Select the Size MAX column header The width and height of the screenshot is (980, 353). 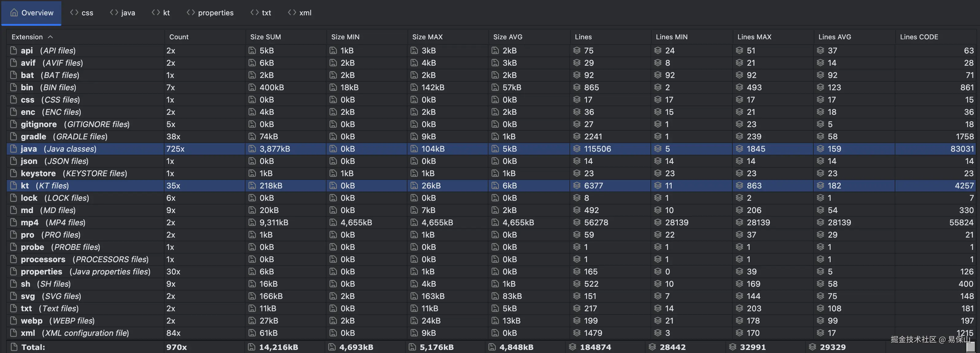click(x=427, y=37)
